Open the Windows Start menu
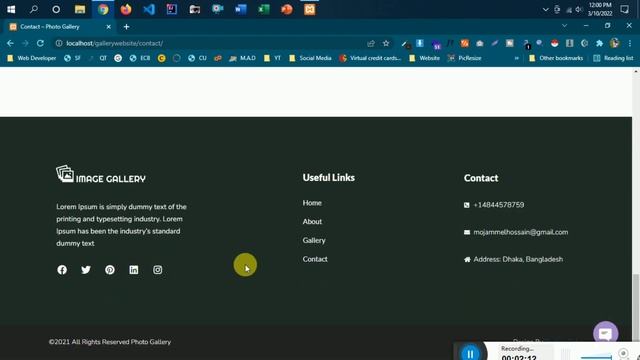Screen dimensions: 640x360 tap(11, 9)
